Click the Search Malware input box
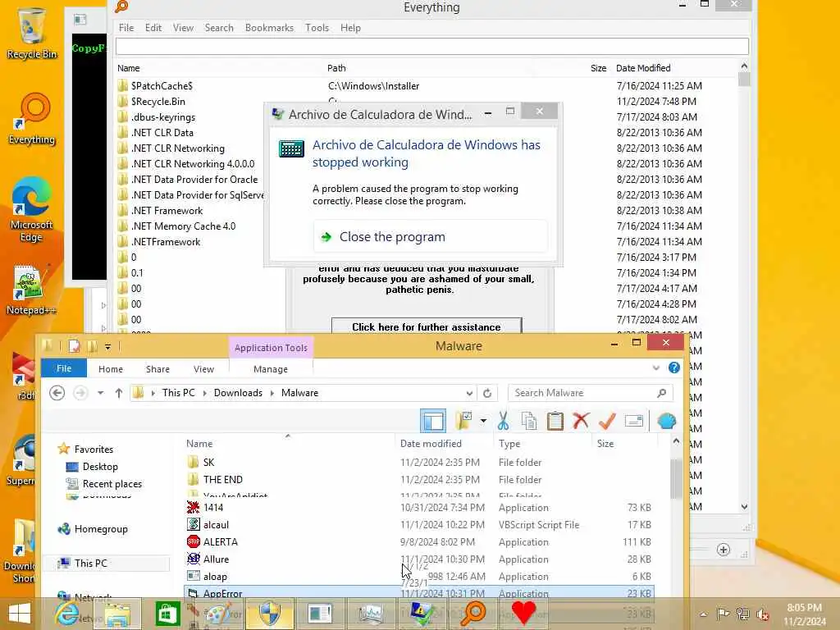 coord(590,393)
